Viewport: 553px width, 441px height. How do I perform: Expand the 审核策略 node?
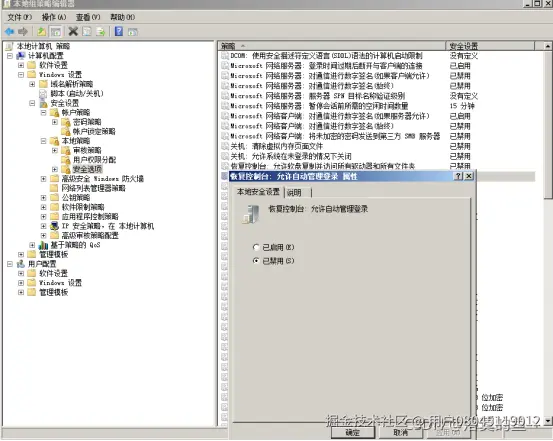point(55,150)
